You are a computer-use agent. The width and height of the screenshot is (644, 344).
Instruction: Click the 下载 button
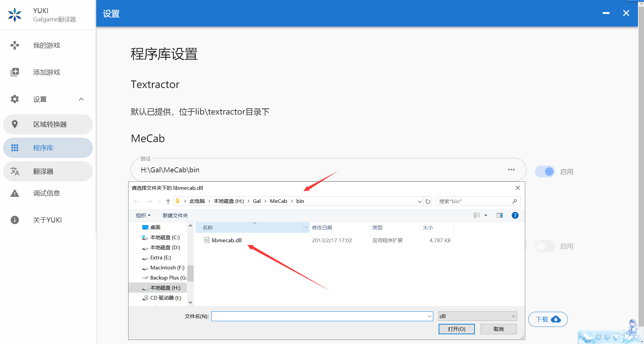pos(548,319)
